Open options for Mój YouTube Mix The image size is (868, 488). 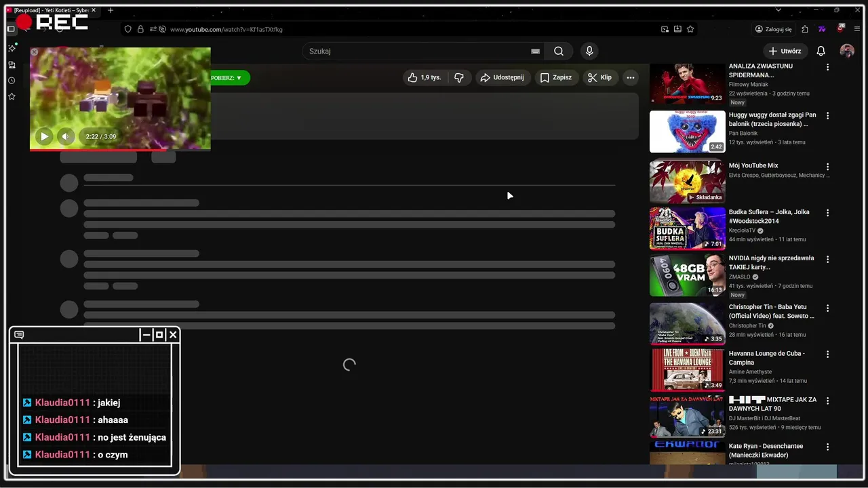pyautogui.click(x=827, y=166)
